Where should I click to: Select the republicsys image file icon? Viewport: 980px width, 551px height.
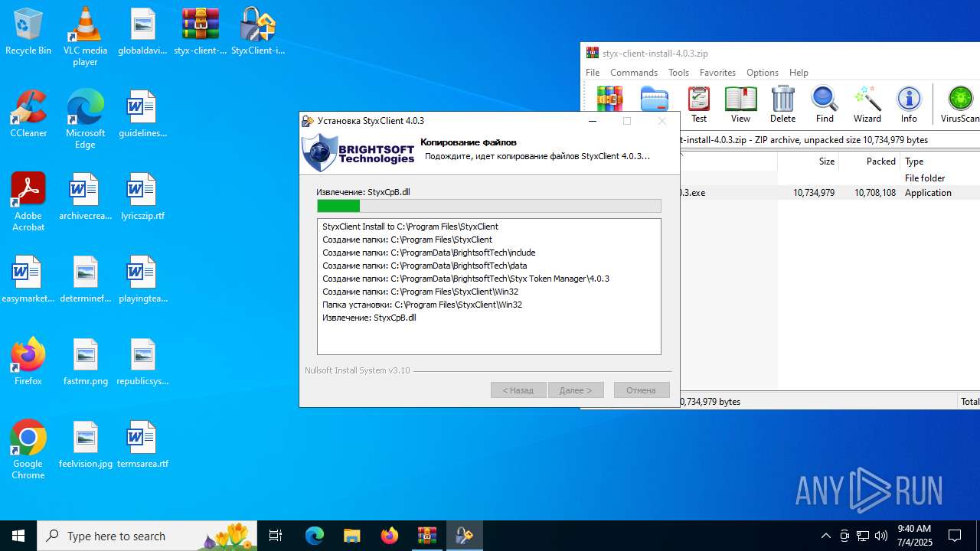[142, 362]
